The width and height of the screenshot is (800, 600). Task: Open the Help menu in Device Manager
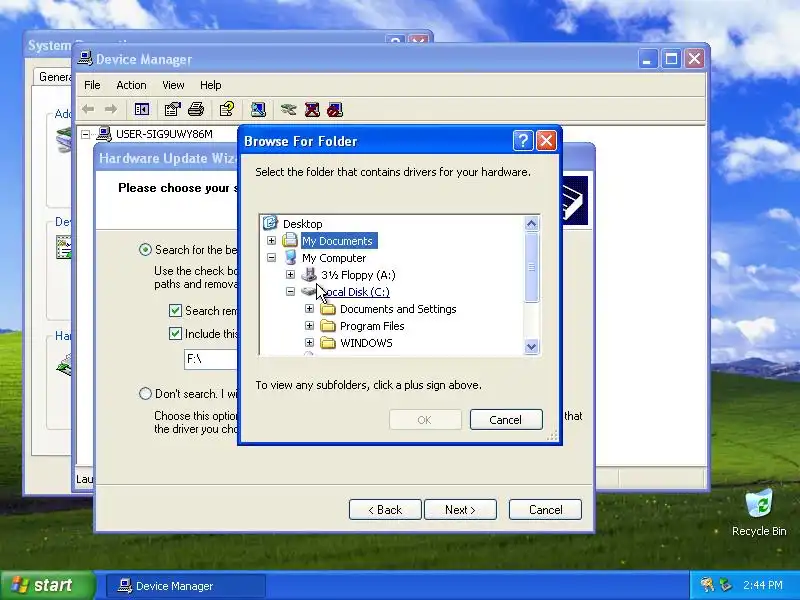coord(210,85)
